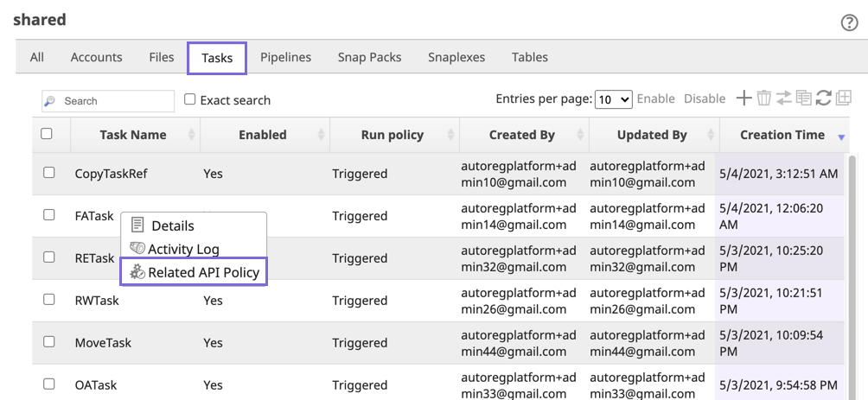Screen dimensions: 868x400
Task: Click the 'shared' project heading
Action: point(40,20)
